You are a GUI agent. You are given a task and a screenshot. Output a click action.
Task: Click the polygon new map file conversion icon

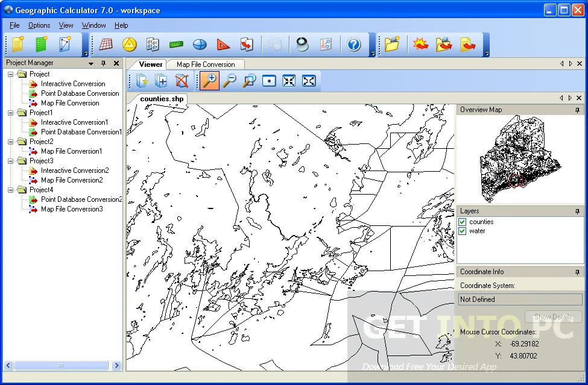pos(65,44)
